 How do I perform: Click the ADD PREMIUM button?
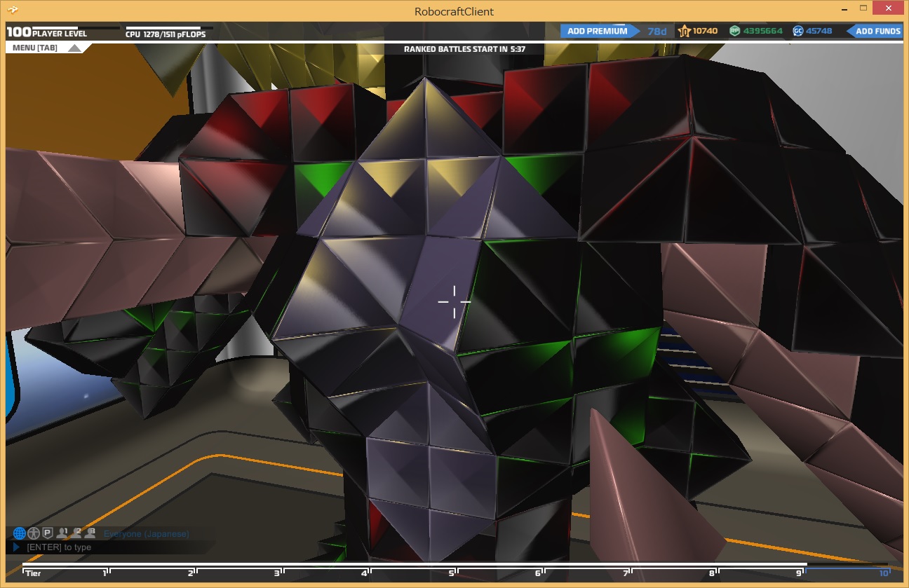tap(599, 31)
